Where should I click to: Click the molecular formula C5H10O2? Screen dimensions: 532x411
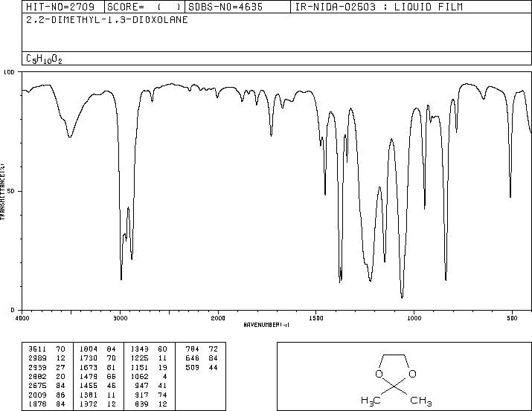(44, 59)
